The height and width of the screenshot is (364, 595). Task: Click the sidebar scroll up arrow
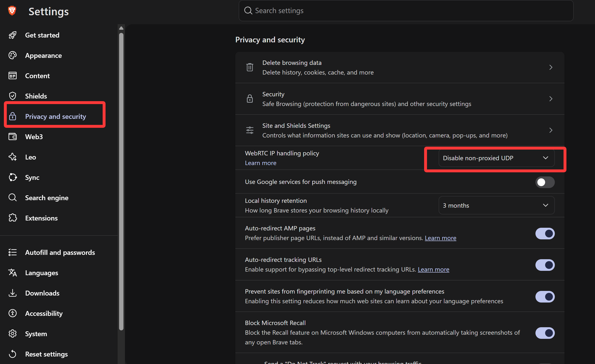pos(121,28)
